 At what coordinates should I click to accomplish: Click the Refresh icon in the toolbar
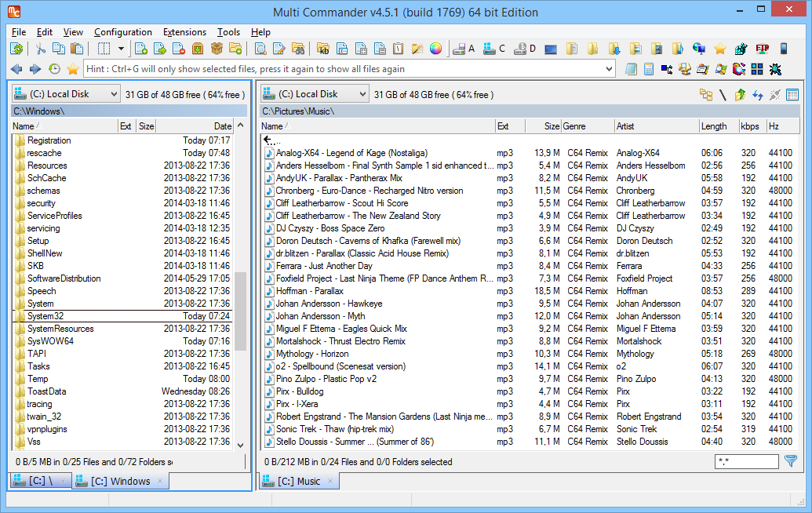tap(17, 49)
